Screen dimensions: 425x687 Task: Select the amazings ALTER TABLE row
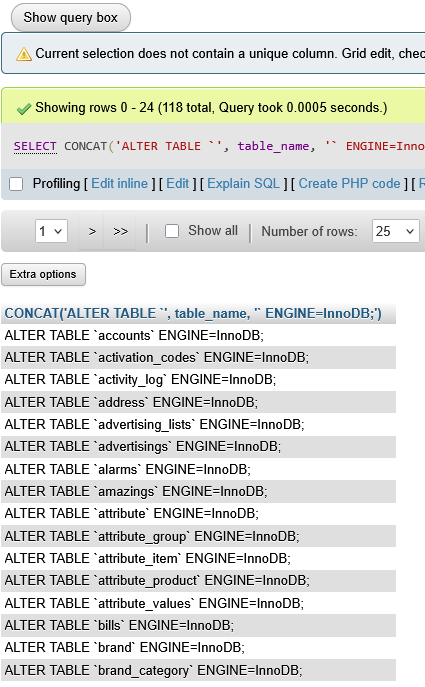coord(198,492)
